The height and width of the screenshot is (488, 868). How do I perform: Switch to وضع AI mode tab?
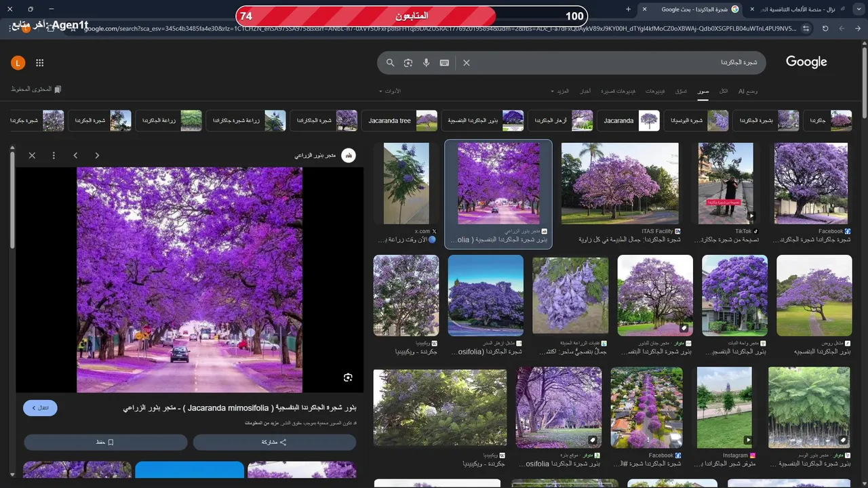[747, 91]
